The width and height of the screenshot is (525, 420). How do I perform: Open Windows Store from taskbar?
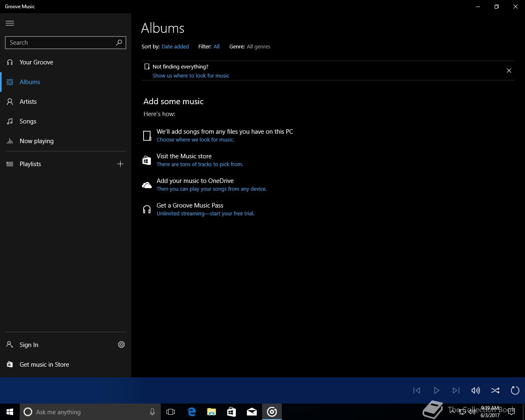click(232, 412)
